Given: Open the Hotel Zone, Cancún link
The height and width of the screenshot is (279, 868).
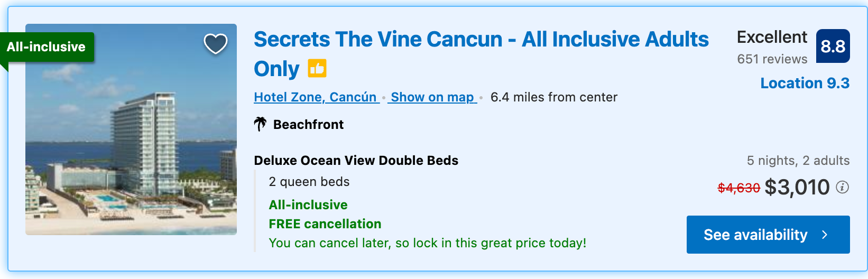Looking at the screenshot, I should point(316,97).
